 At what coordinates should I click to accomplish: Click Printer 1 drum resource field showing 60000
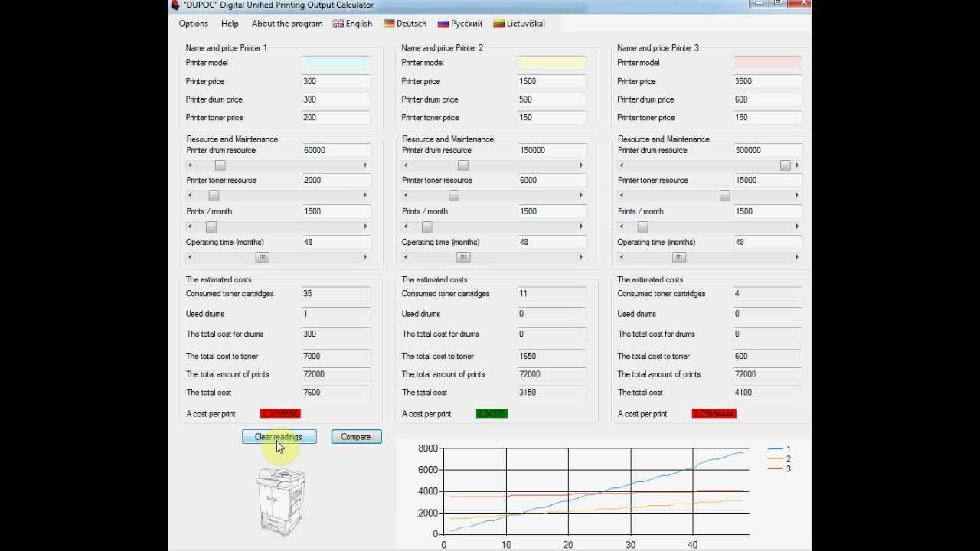336,151
